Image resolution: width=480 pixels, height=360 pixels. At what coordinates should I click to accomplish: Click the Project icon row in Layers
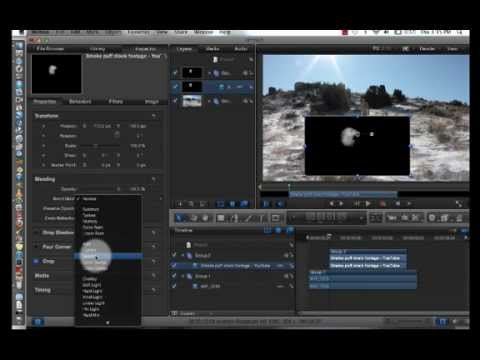click(216, 60)
